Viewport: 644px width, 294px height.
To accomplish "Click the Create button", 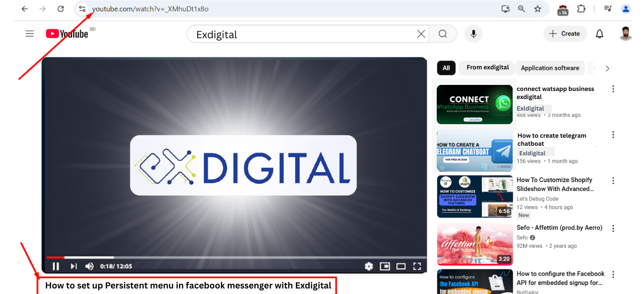I will [565, 34].
